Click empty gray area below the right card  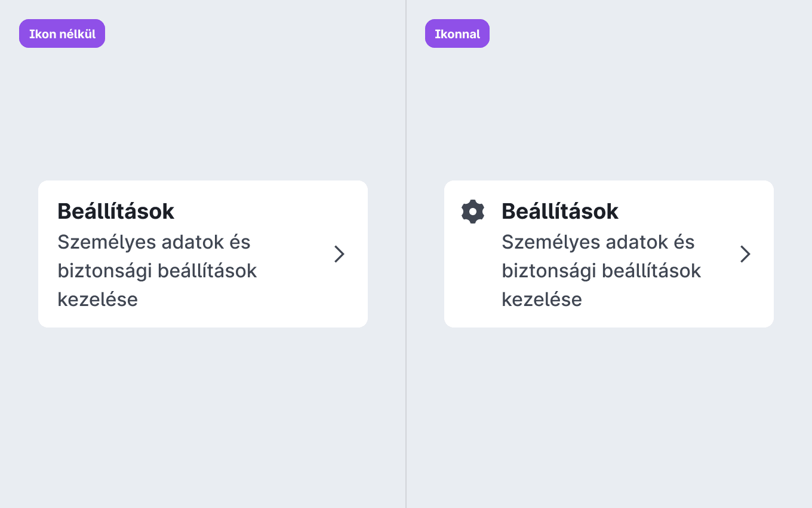(609, 418)
